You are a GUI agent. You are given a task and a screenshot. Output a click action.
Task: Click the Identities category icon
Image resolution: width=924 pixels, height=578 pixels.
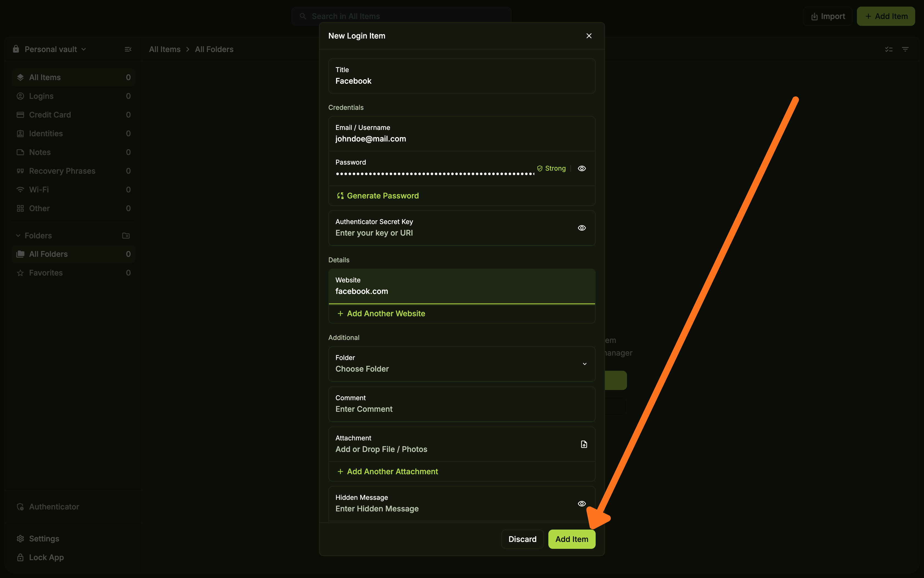pos(20,133)
